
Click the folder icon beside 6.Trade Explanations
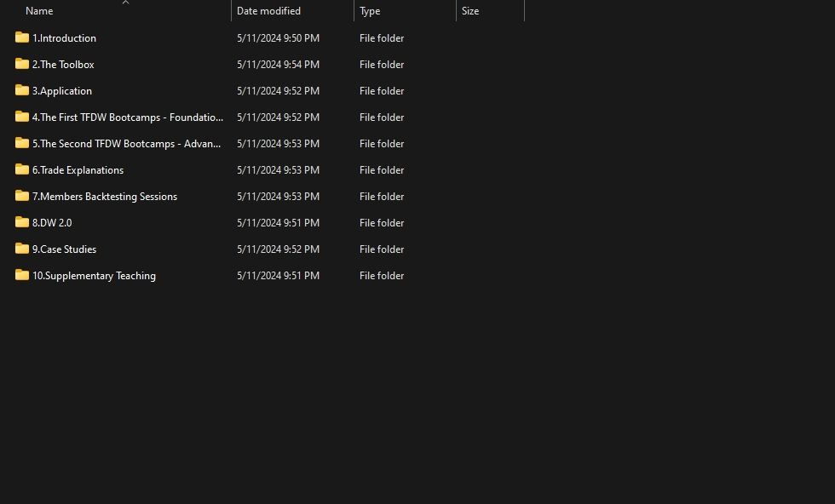point(22,169)
